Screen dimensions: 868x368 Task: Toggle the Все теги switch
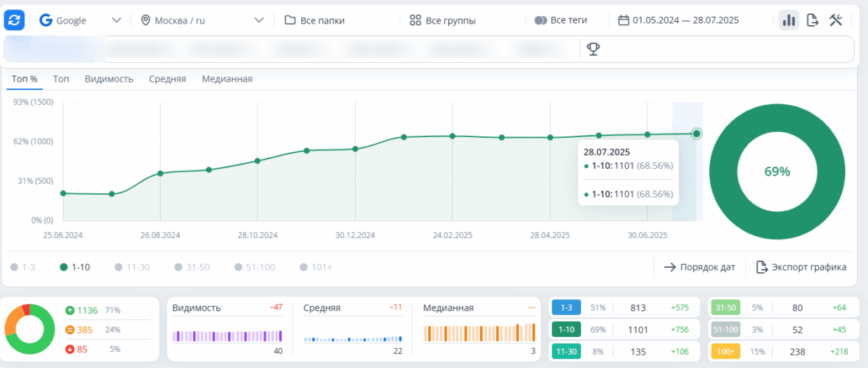point(560,20)
